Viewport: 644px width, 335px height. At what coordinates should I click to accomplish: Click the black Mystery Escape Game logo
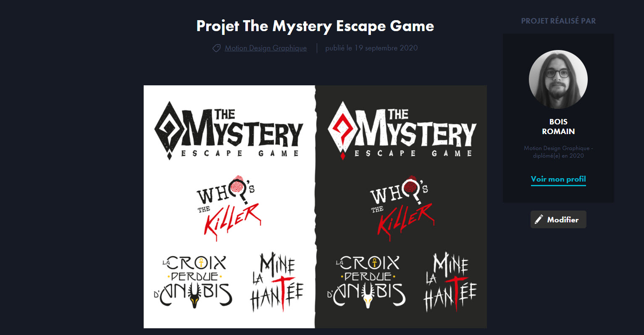coord(229,130)
